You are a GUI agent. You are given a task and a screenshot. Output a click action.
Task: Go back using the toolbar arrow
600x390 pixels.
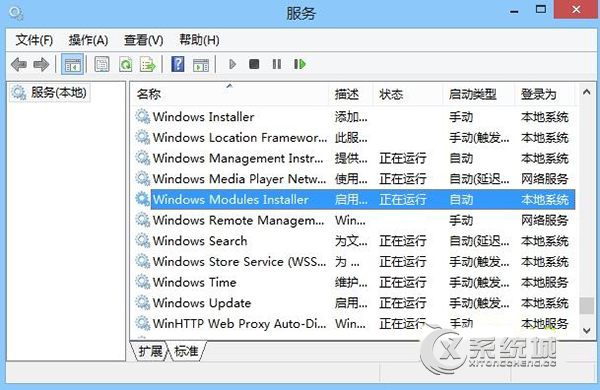click(18, 64)
